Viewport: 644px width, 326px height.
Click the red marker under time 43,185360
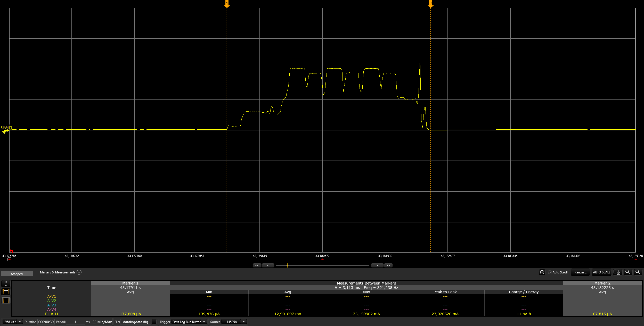(x=636, y=259)
